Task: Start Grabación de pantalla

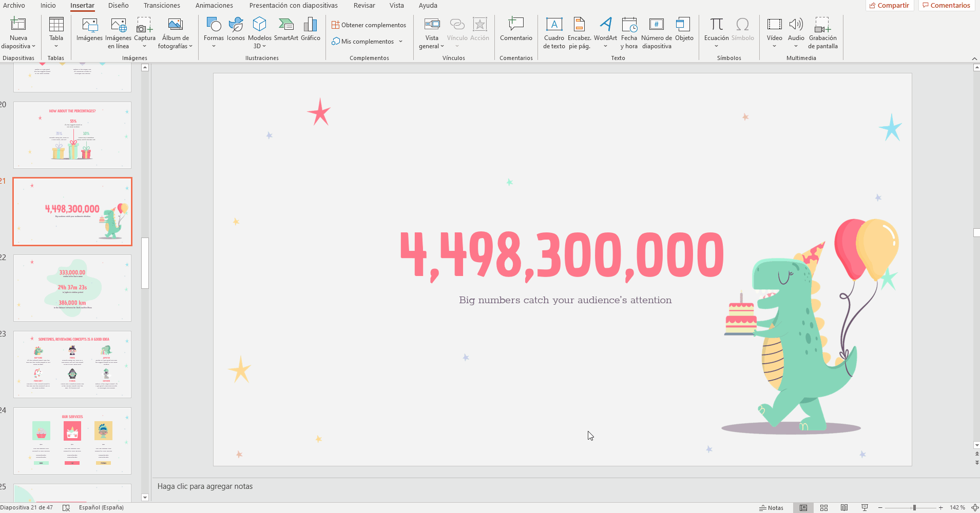Action: (822, 33)
